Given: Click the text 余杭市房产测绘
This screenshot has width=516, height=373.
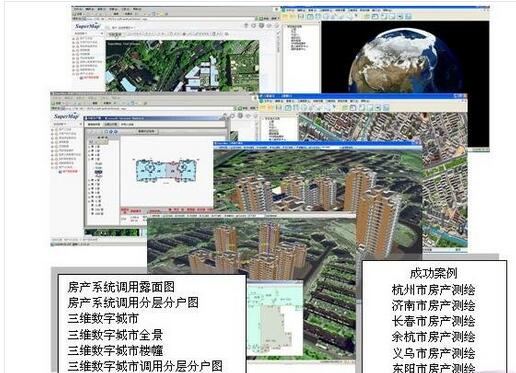Looking at the screenshot, I should (433, 337).
